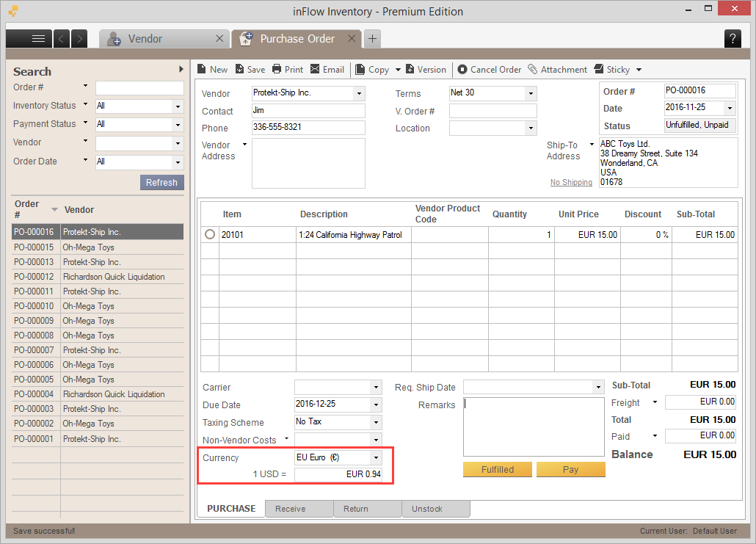Select order PO-000004 in list
The image size is (756, 544).
[x=98, y=394]
